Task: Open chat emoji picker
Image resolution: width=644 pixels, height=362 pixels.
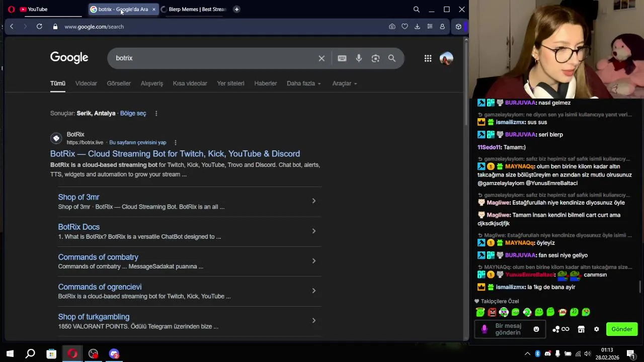Action: click(x=536, y=329)
